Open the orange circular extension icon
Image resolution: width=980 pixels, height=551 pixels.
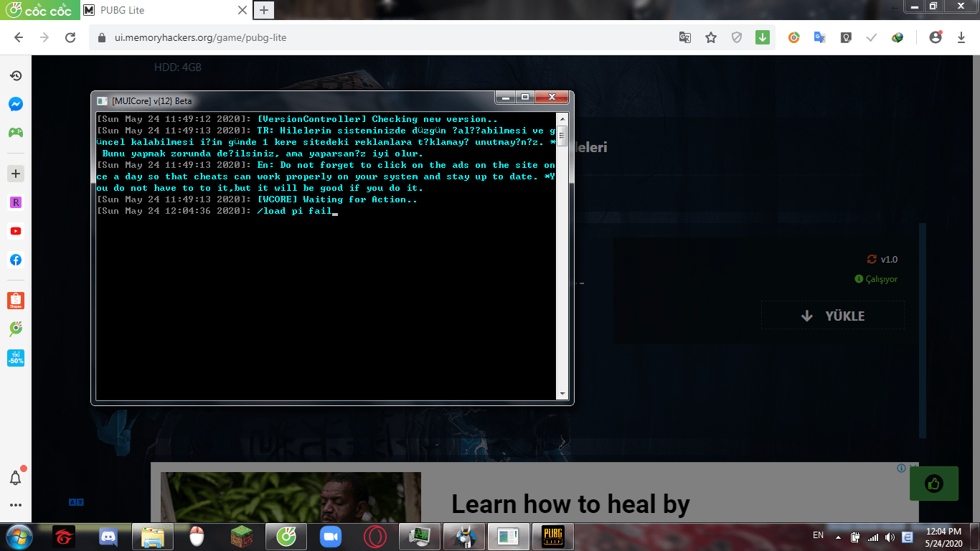coord(793,37)
